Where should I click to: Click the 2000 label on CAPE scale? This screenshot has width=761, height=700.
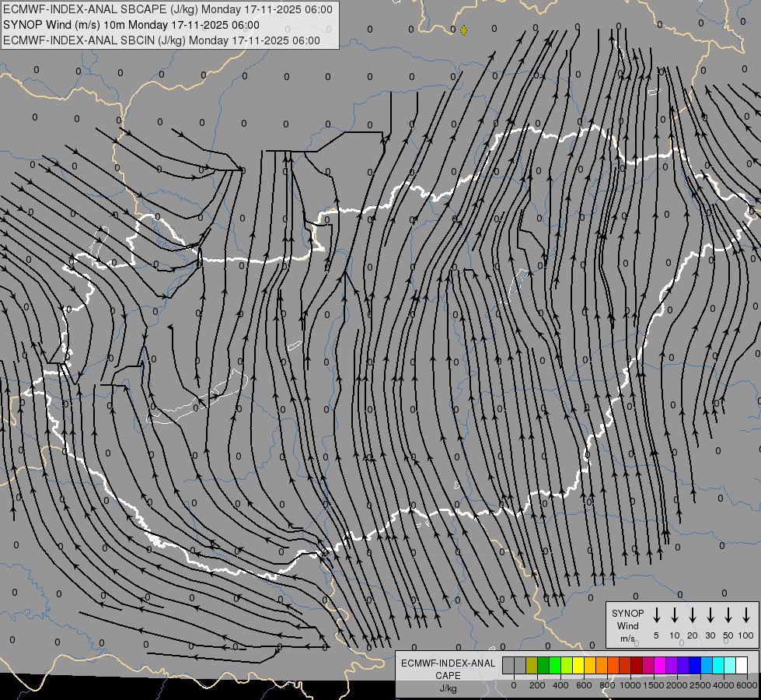[677, 685]
